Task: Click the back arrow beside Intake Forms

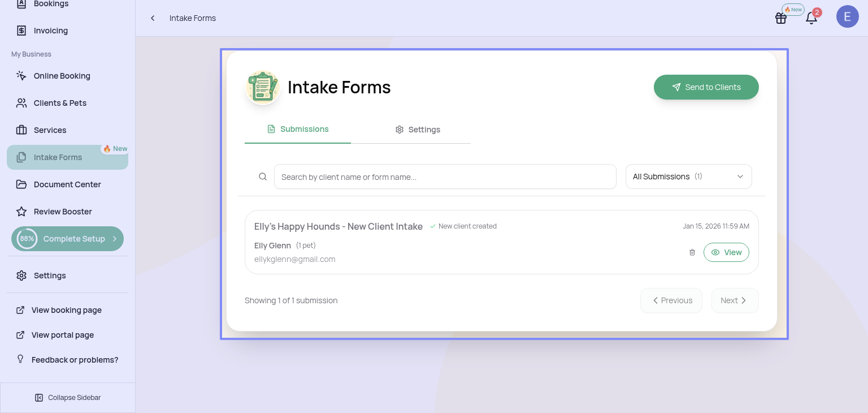Action: 153,18
